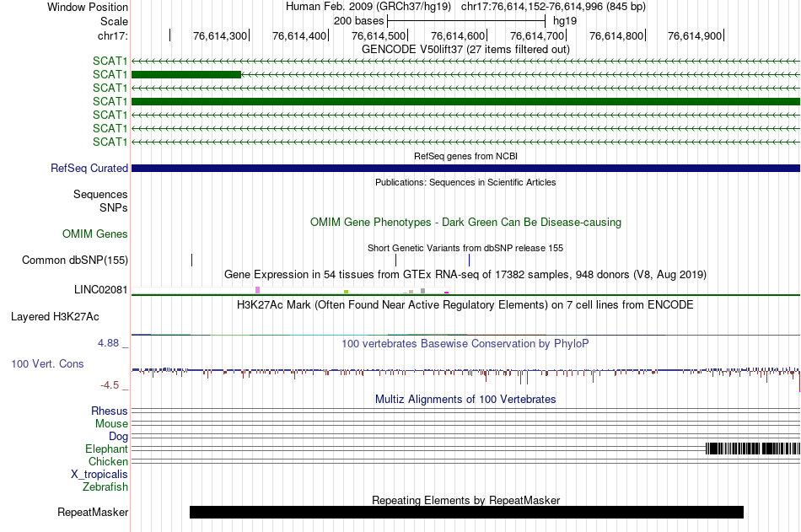Click the Common dbSNP(155) track label

pos(75,261)
